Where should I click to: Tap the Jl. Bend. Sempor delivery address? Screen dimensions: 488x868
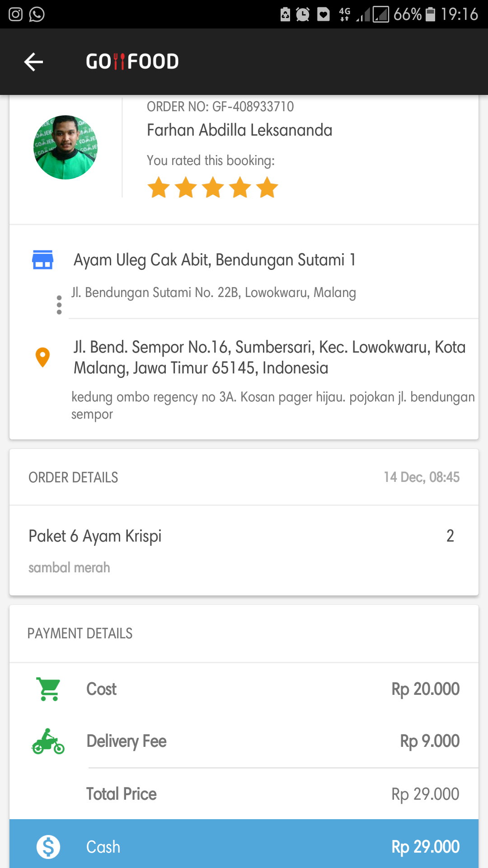pyautogui.click(x=269, y=358)
